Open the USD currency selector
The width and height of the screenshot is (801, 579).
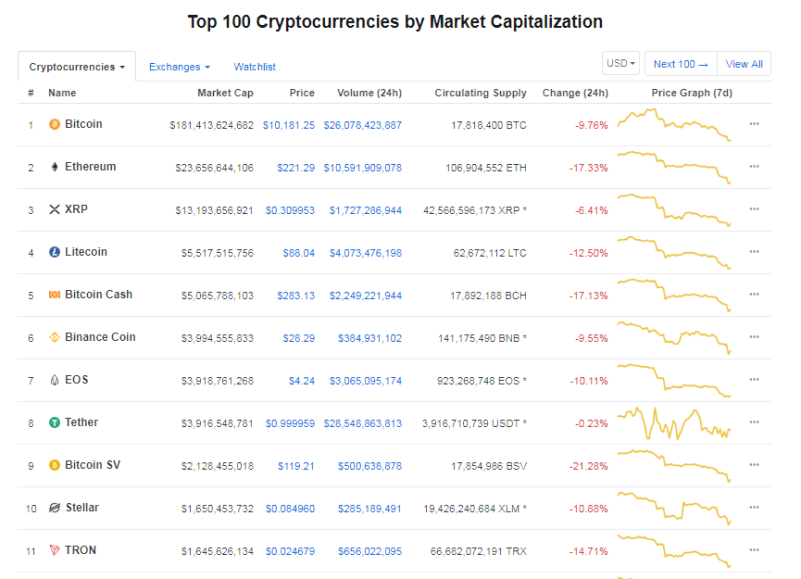pyautogui.click(x=621, y=63)
